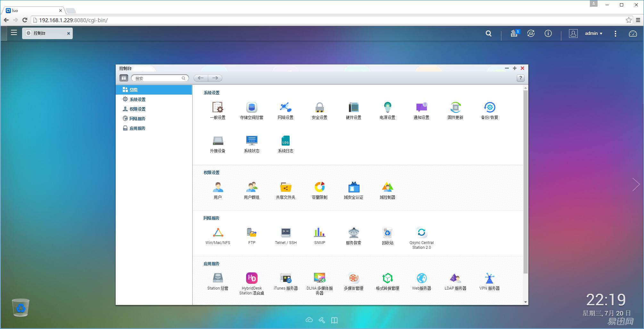Open the resource monitor dashboard icon

pyautogui.click(x=633, y=33)
